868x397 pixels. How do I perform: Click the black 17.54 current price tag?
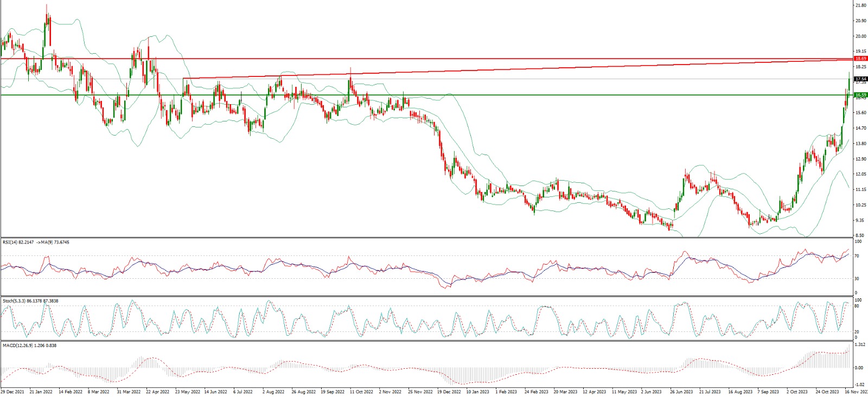[x=860, y=79]
